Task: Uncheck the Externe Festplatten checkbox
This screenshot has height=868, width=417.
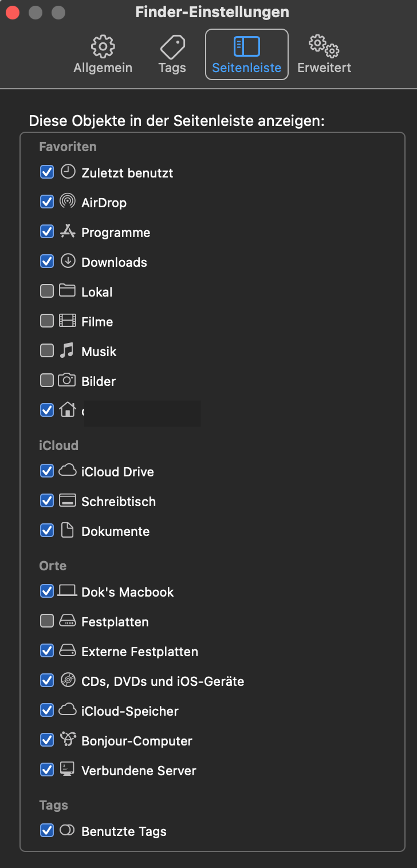Action: point(47,650)
